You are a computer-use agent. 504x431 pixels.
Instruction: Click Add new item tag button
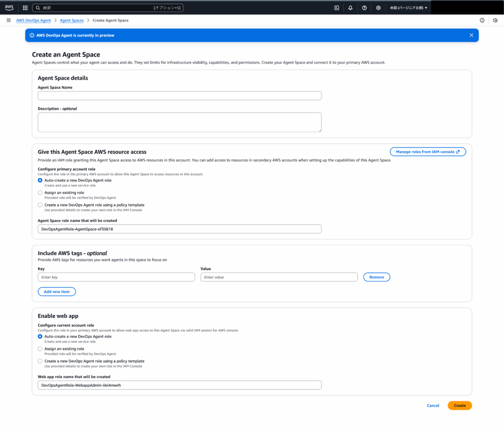(x=57, y=292)
